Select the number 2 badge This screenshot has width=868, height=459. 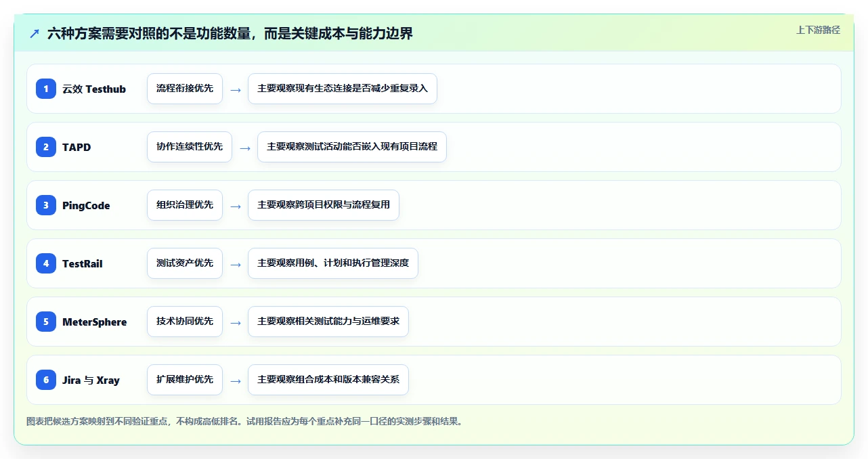[46, 147]
